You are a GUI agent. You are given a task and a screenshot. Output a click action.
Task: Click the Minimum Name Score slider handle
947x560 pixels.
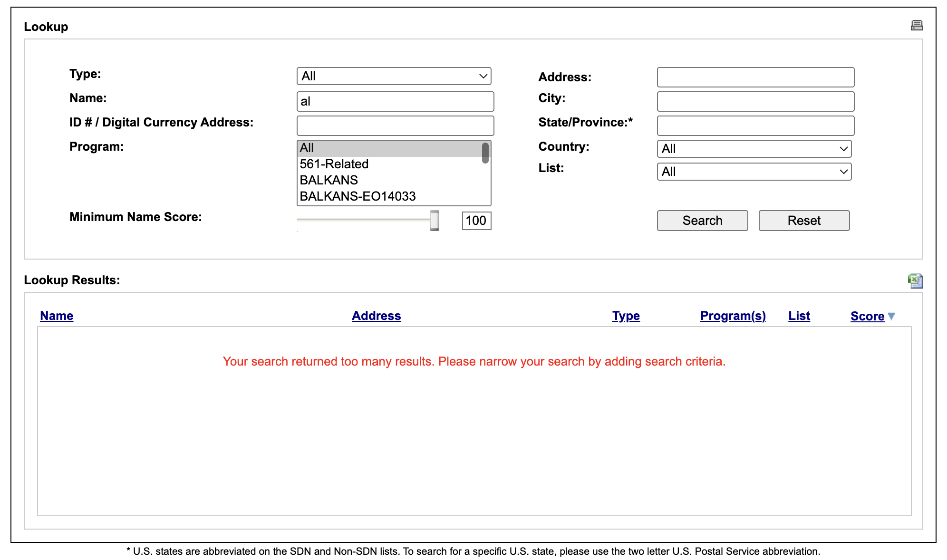pyautogui.click(x=434, y=221)
